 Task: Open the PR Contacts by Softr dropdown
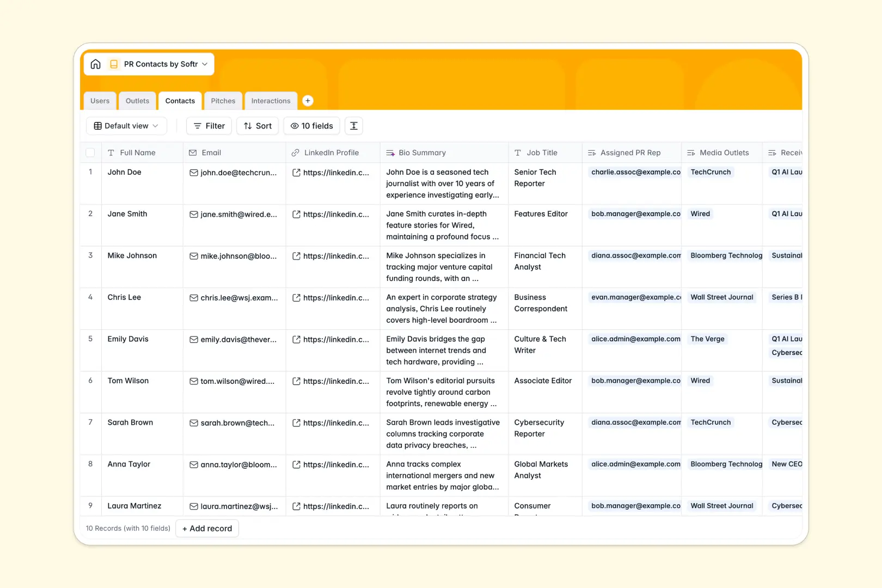point(205,64)
